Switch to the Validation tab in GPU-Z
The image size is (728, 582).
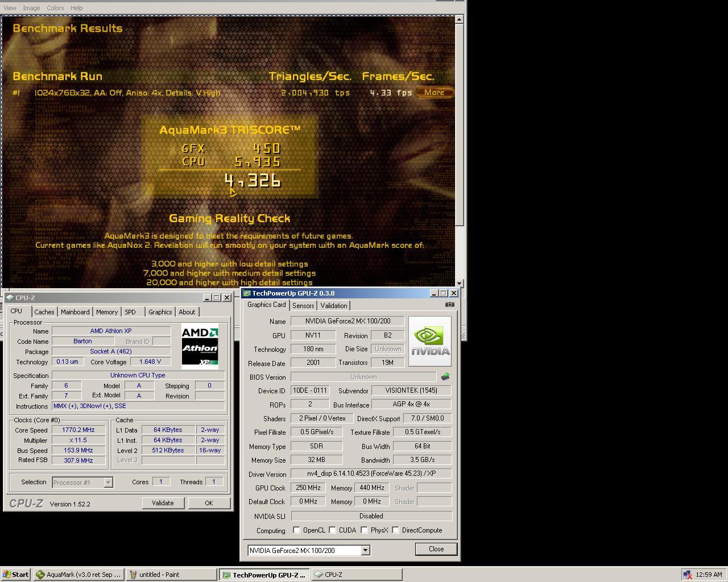click(334, 306)
